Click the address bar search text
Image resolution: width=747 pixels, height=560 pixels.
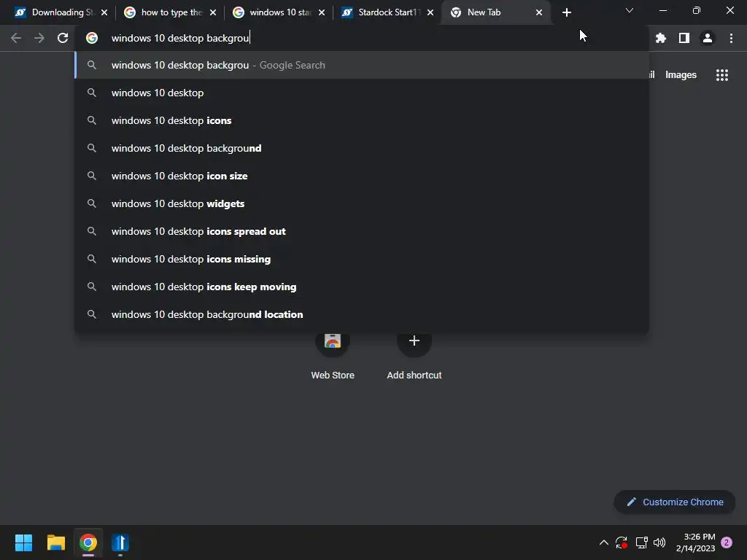(x=180, y=38)
